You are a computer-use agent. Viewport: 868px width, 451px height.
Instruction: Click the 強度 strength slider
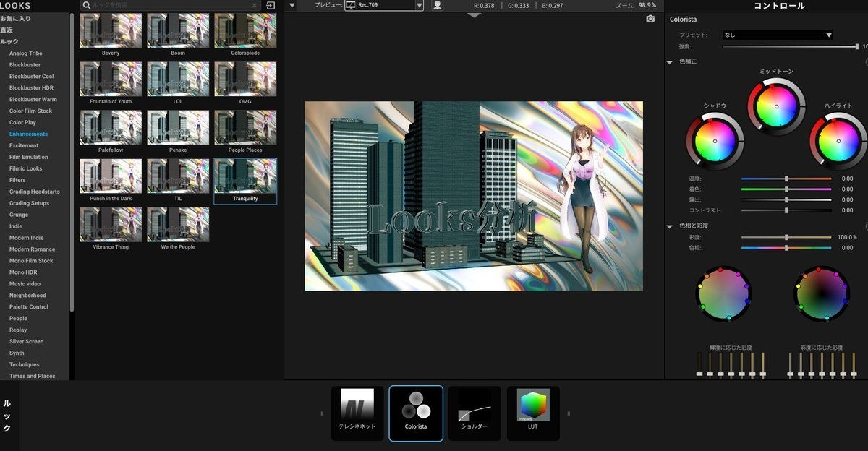tap(790, 46)
